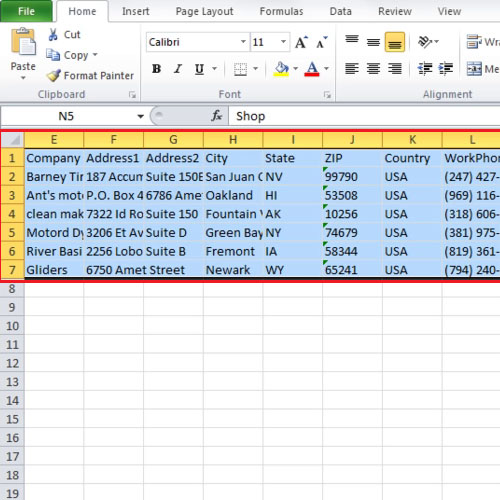Select the State header cell
This screenshot has width=500, height=500.
(293, 158)
